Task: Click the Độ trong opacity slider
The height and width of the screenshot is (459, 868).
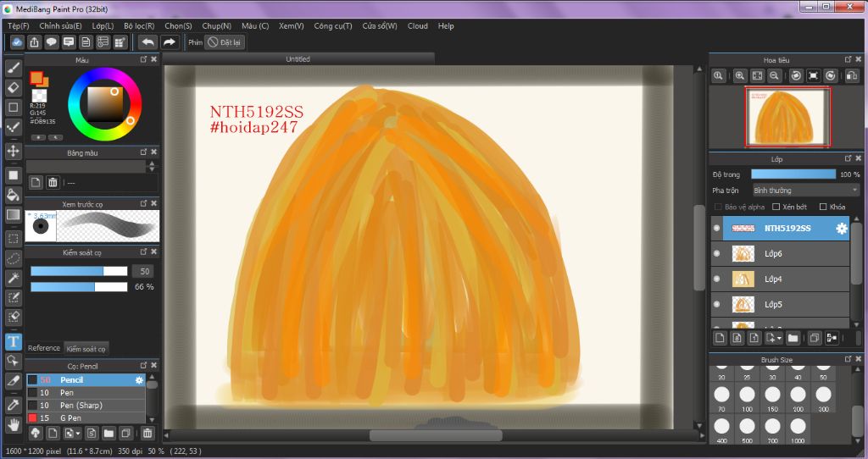Action: [x=793, y=174]
